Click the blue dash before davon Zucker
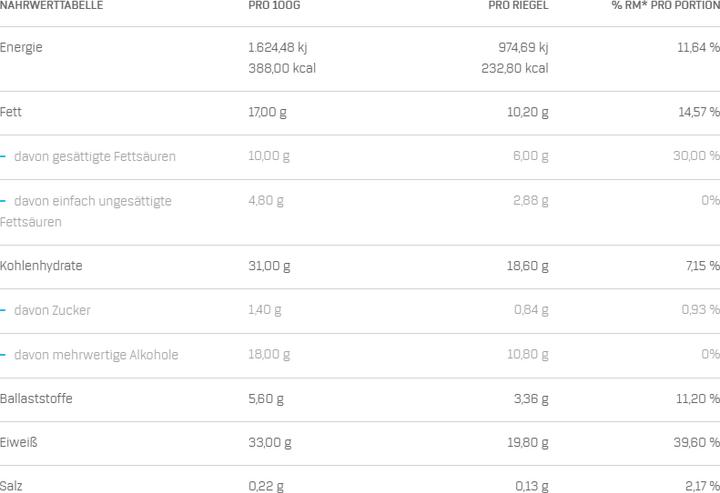This screenshot has height=493, width=720. pyautogui.click(x=3, y=310)
